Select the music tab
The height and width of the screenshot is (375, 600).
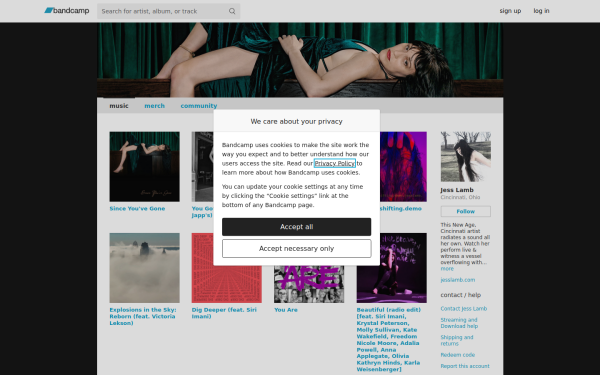pyautogui.click(x=119, y=106)
